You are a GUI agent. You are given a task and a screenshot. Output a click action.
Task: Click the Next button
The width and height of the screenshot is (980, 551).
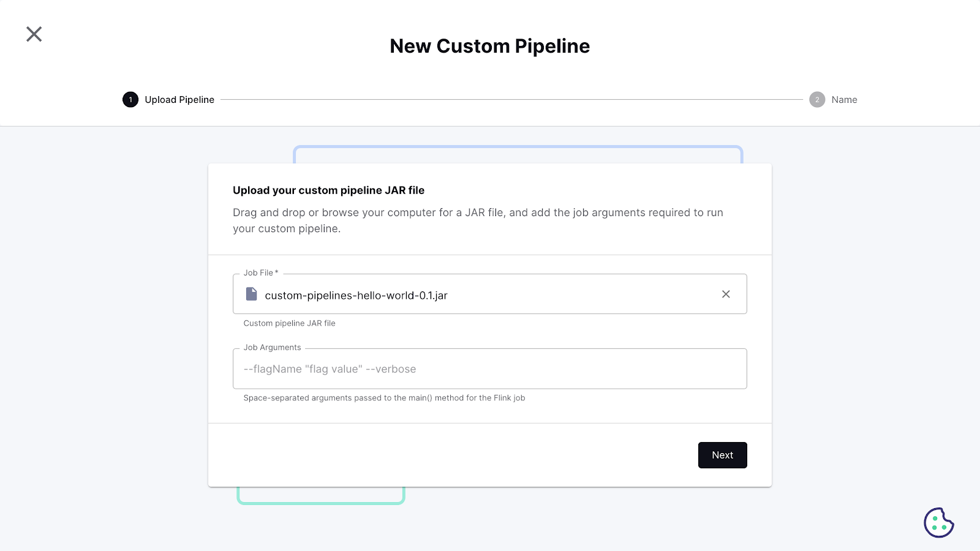click(x=722, y=455)
